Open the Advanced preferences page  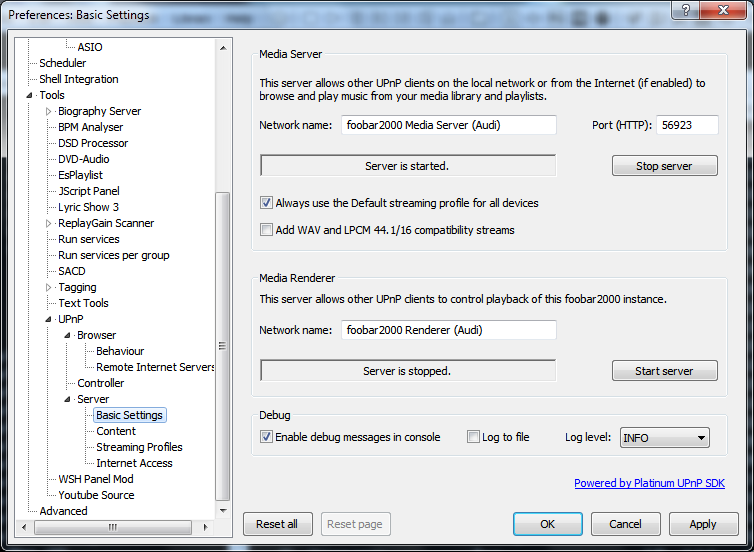63,511
